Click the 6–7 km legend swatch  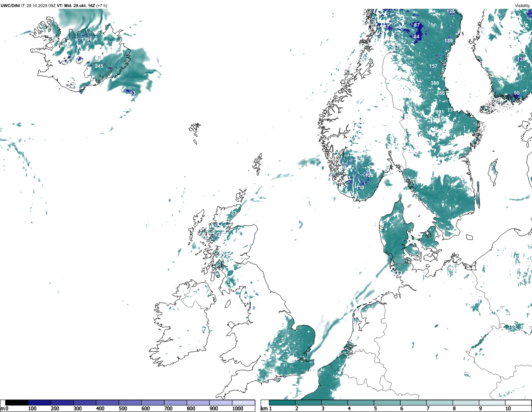pyautogui.click(x=413, y=402)
